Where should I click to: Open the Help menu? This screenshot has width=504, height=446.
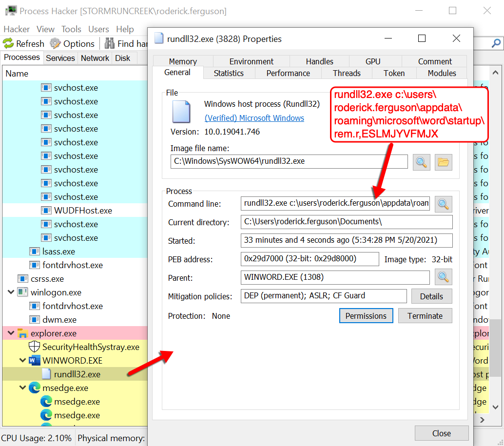pyautogui.click(x=125, y=29)
